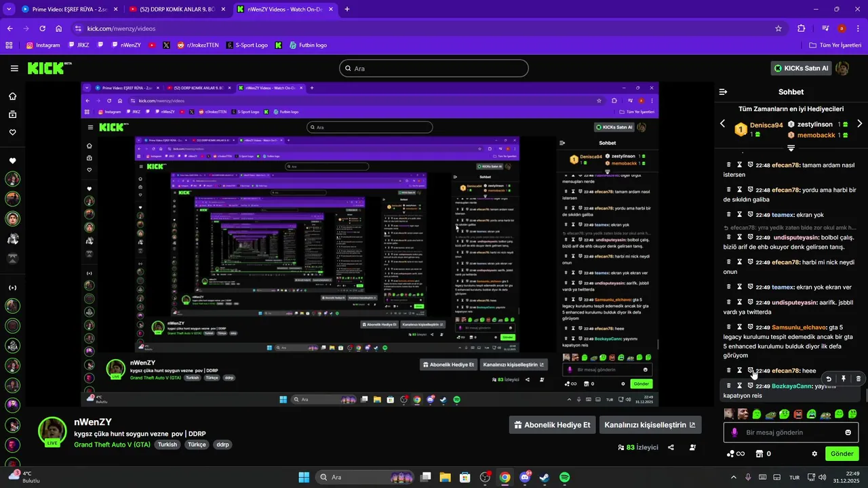The height and width of the screenshot is (488, 868).
Task: Focus the Kick Ara search field
Action: tap(433, 68)
